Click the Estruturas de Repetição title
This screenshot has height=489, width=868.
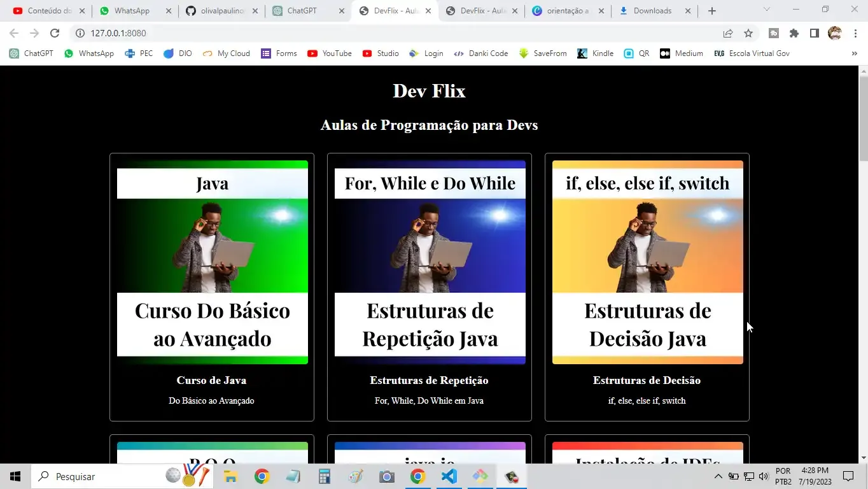(430, 380)
